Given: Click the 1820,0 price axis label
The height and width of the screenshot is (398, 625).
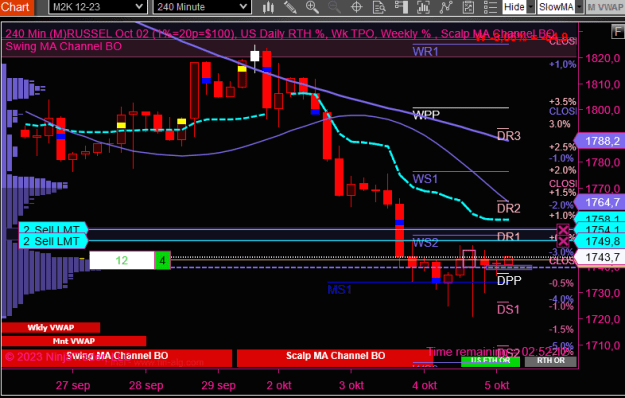Looking at the screenshot, I should tap(603, 58).
